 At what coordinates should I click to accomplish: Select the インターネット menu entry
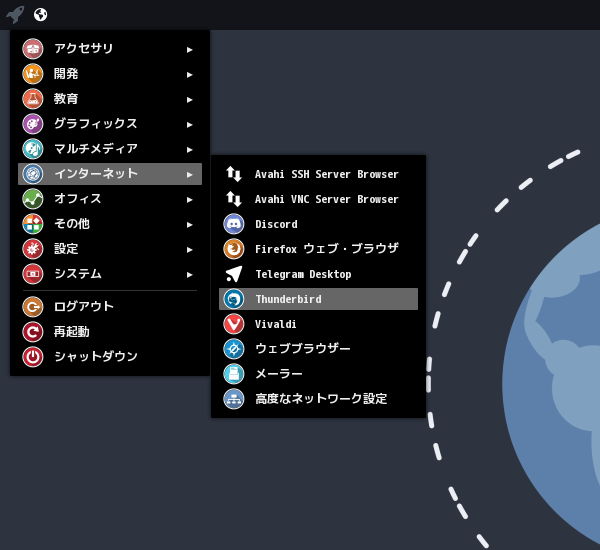(110, 174)
